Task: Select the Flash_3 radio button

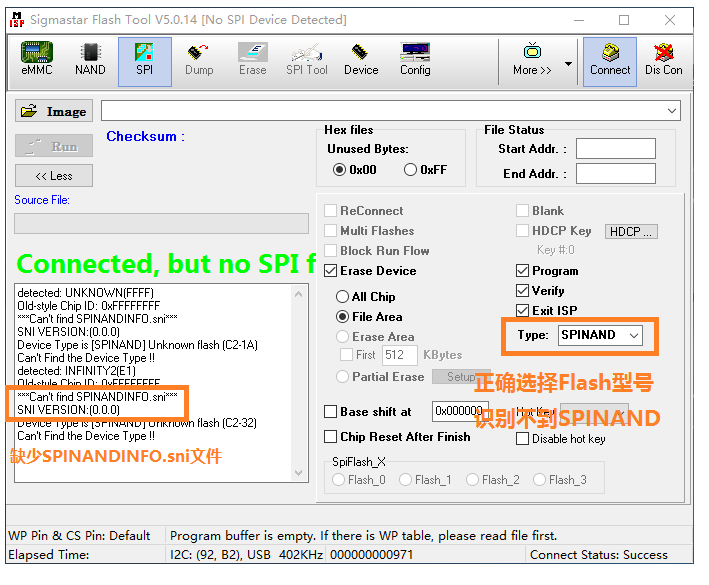Action: [x=539, y=480]
